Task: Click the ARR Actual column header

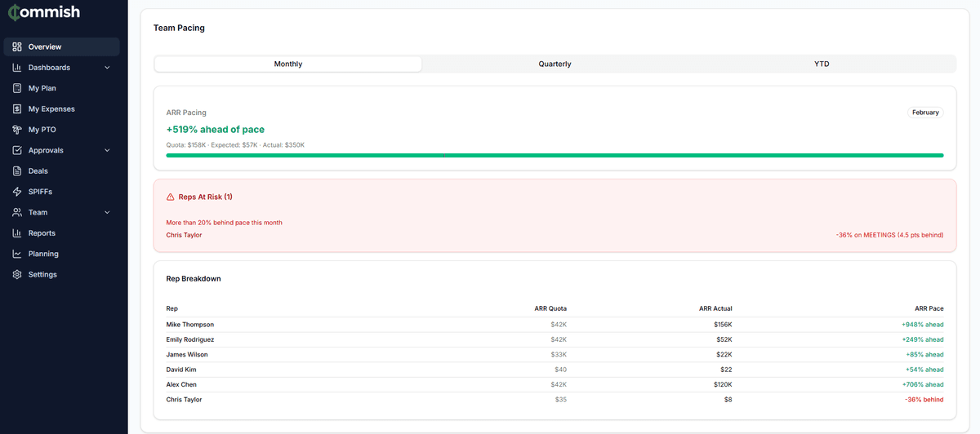Action: coord(715,308)
